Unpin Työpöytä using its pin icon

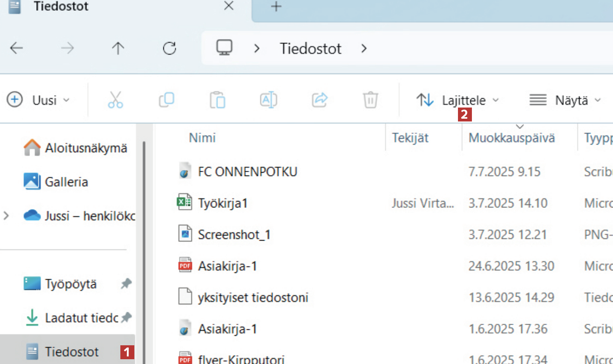coord(126,284)
